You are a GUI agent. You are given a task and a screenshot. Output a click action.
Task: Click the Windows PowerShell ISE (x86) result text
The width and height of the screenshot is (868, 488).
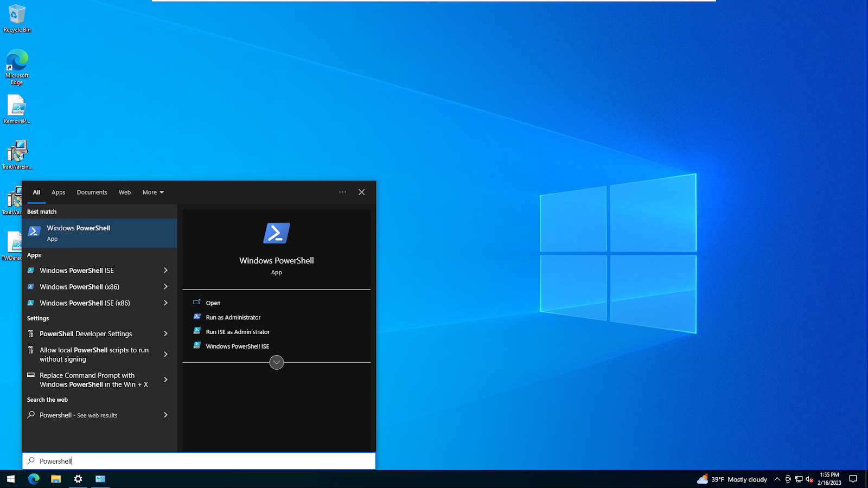pyautogui.click(x=85, y=303)
